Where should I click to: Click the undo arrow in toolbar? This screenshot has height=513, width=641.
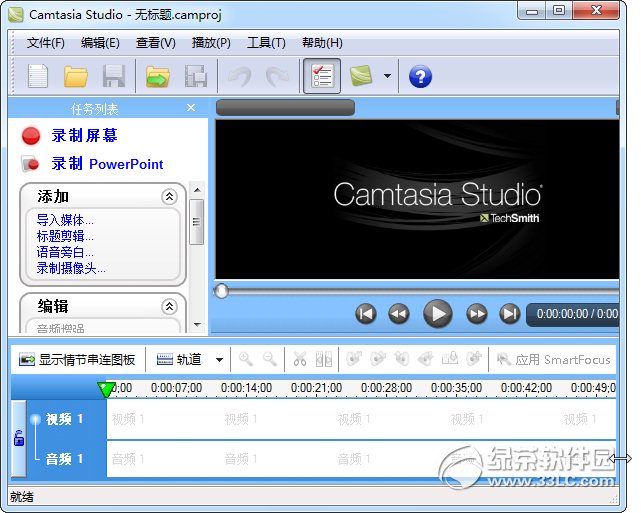tap(240, 76)
